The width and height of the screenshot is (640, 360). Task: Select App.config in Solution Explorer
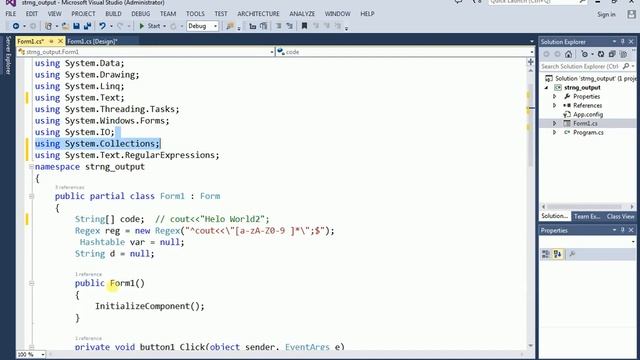click(588, 114)
